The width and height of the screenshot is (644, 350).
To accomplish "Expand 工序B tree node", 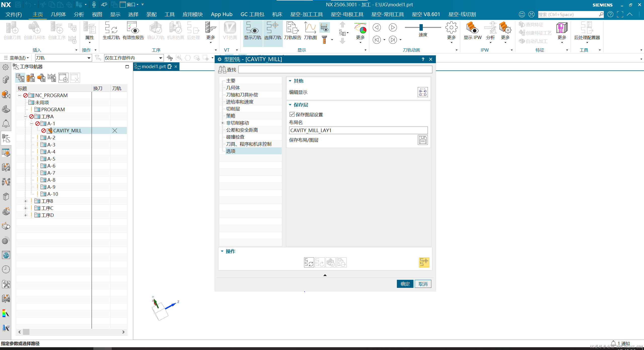I will click(x=25, y=201).
